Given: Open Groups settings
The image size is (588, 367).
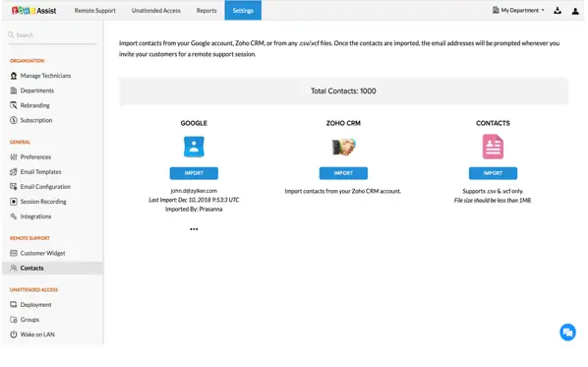Looking at the screenshot, I should click(x=29, y=320).
